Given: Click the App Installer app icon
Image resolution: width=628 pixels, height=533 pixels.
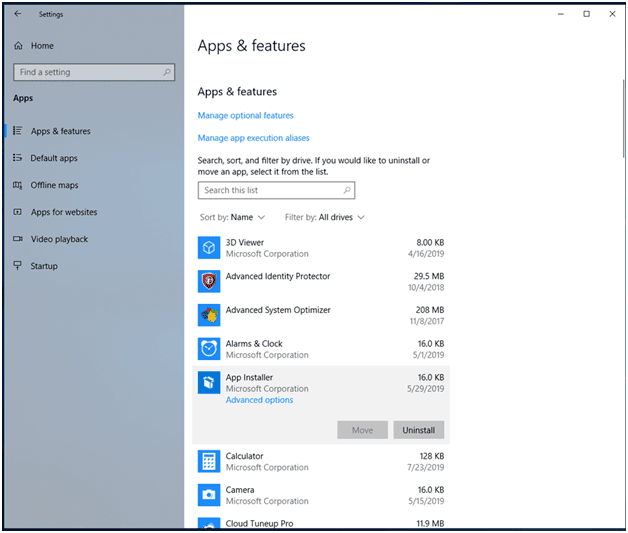Looking at the screenshot, I should (x=209, y=382).
